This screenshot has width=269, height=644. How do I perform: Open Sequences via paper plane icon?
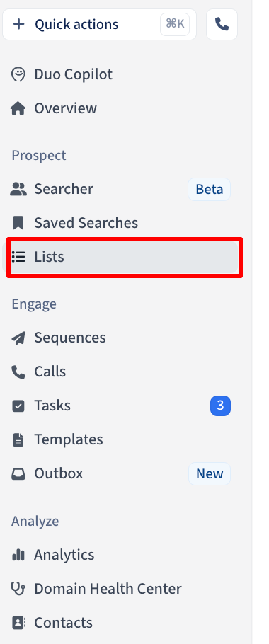[x=18, y=338]
